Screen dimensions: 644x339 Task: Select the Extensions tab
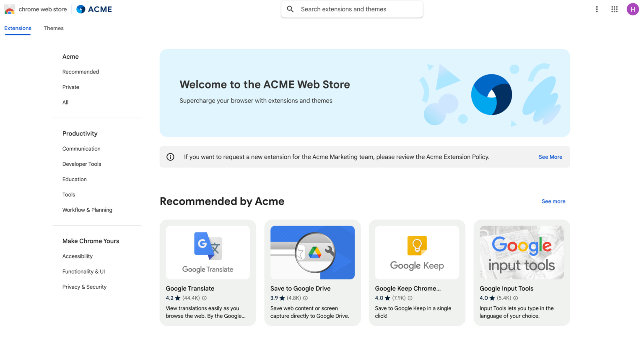18,28
